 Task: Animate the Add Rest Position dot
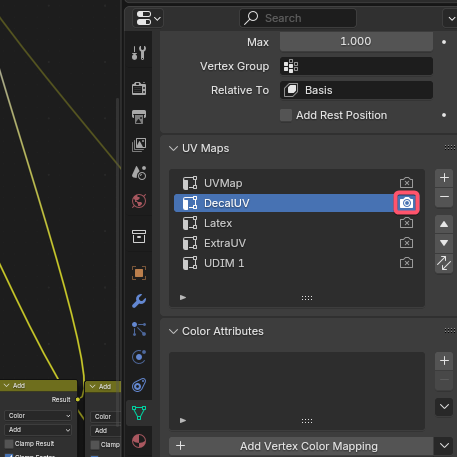(444, 115)
